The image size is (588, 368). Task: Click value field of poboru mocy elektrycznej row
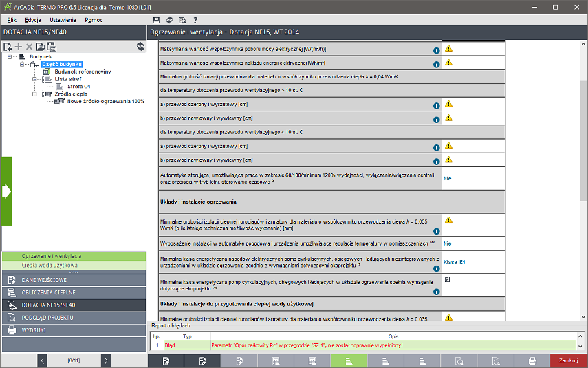(474, 49)
